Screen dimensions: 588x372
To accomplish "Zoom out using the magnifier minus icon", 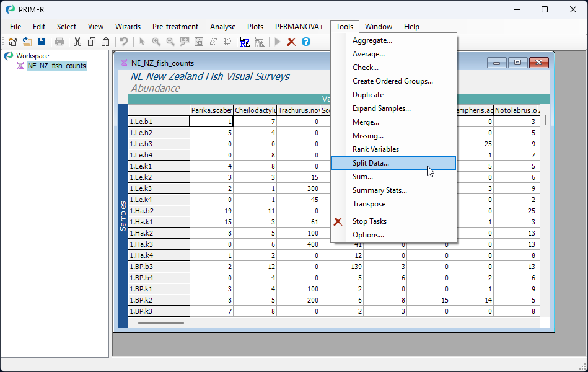I will click(171, 42).
